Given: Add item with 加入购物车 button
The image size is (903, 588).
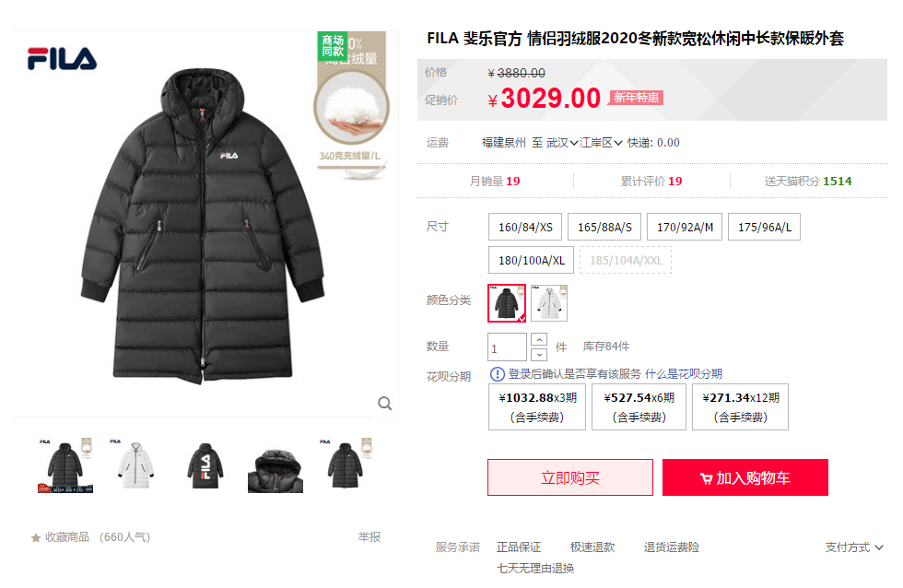Looking at the screenshot, I should (x=745, y=477).
